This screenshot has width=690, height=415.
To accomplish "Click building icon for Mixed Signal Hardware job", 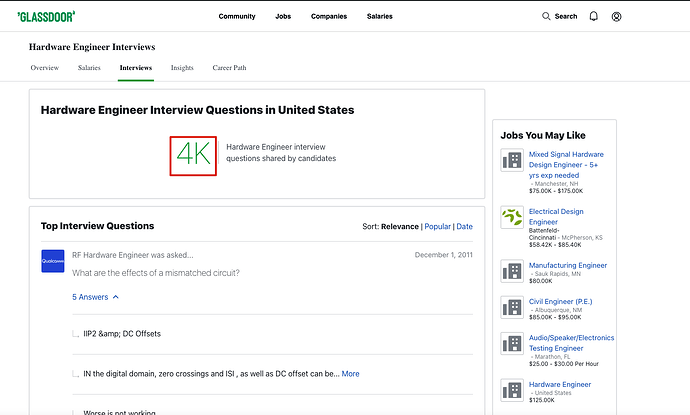I will click(x=512, y=160).
